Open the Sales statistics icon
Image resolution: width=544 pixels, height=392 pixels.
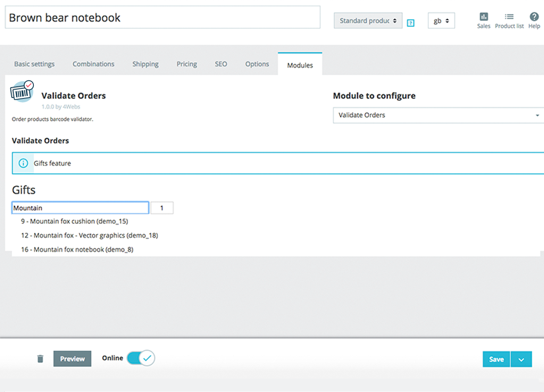pyautogui.click(x=484, y=20)
